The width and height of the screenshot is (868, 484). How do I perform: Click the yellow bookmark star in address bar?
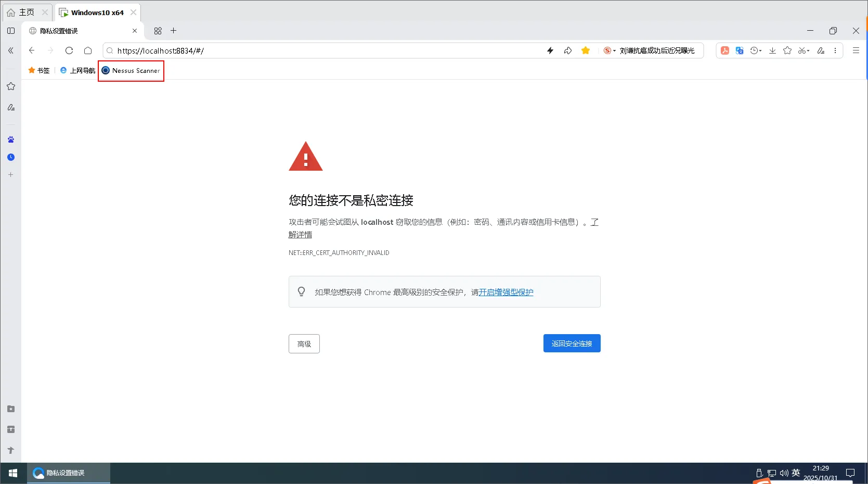click(x=586, y=50)
